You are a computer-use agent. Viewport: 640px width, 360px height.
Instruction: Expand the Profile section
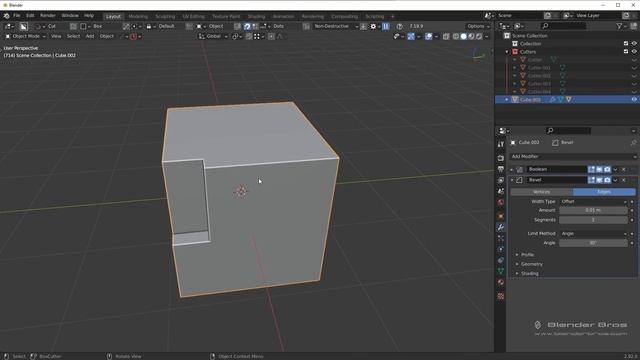pyautogui.click(x=527, y=255)
